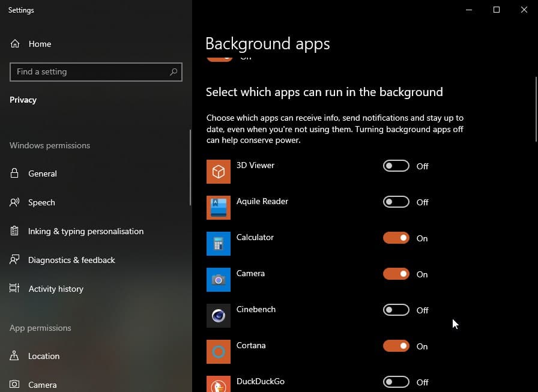Click the App permissions group label
Screen dimensions: 538x392
(40, 328)
